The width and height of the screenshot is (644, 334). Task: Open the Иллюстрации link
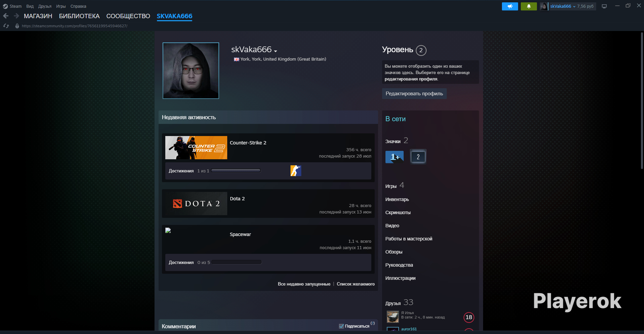pyautogui.click(x=400, y=278)
